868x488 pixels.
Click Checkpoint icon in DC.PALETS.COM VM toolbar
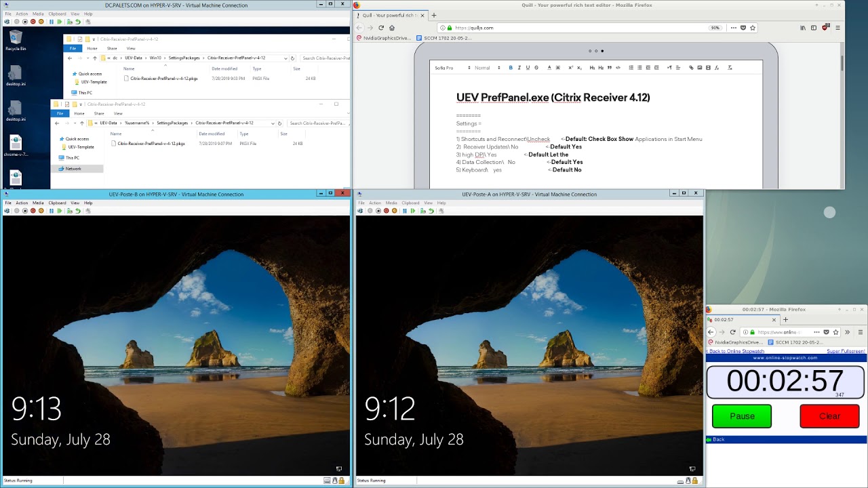click(x=69, y=22)
